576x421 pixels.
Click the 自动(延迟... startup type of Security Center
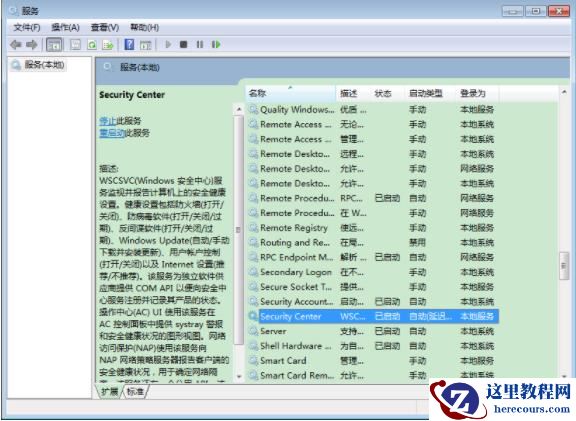431,316
